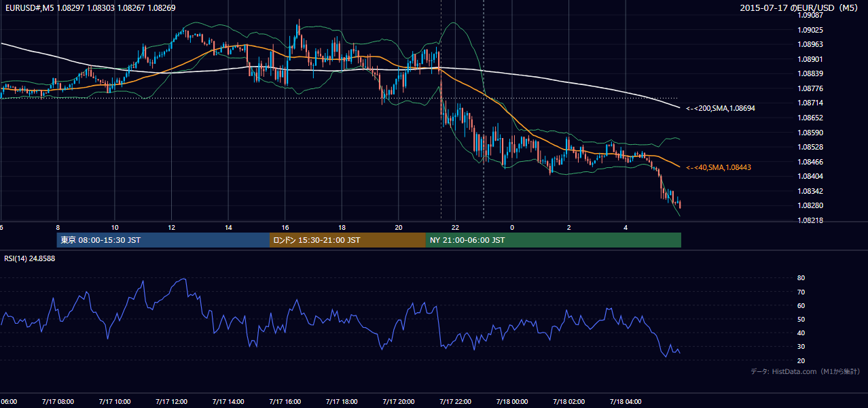Click RSI level 70 on the scale
868x408 pixels.
click(801, 292)
